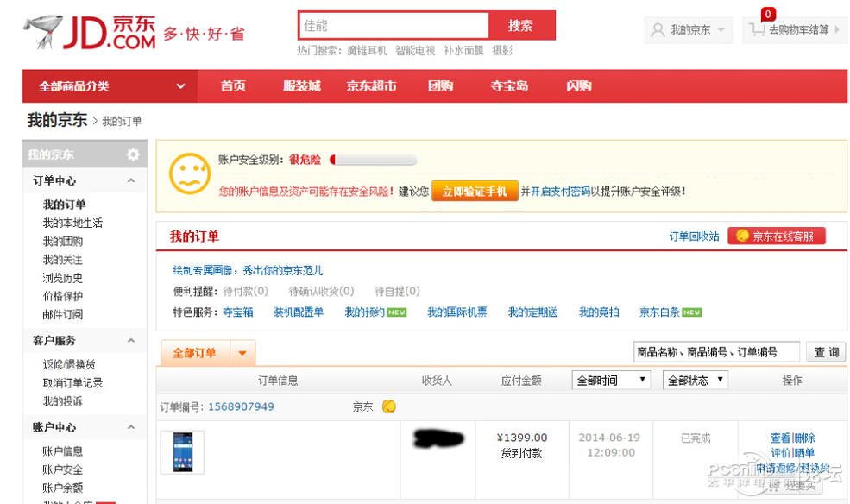This screenshot has width=850, height=504.
Task: Collapse the 客户服务 sidebar section
Action: coord(130,340)
